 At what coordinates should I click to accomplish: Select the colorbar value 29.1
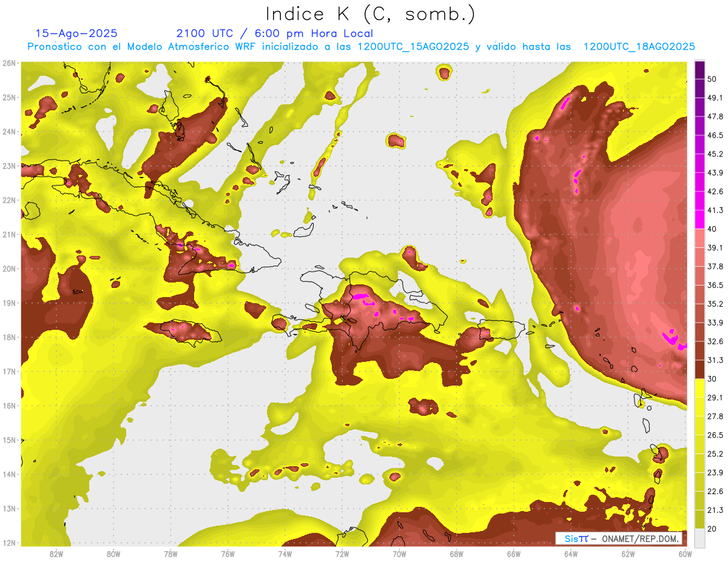[715, 398]
